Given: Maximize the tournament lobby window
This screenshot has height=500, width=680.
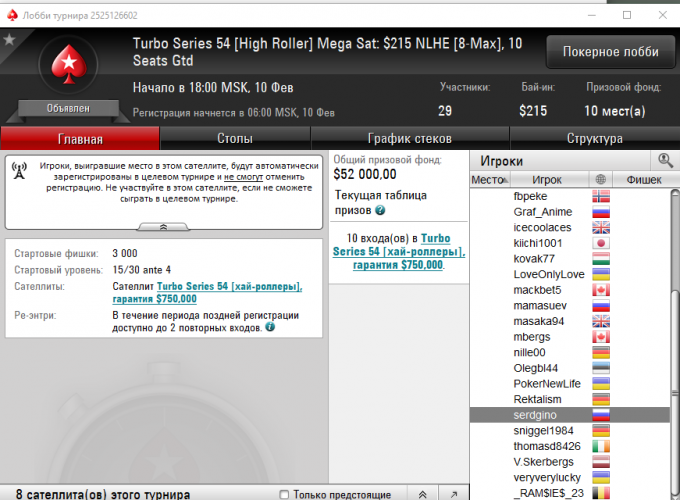Looking at the screenshot, I should click(627, 15).
